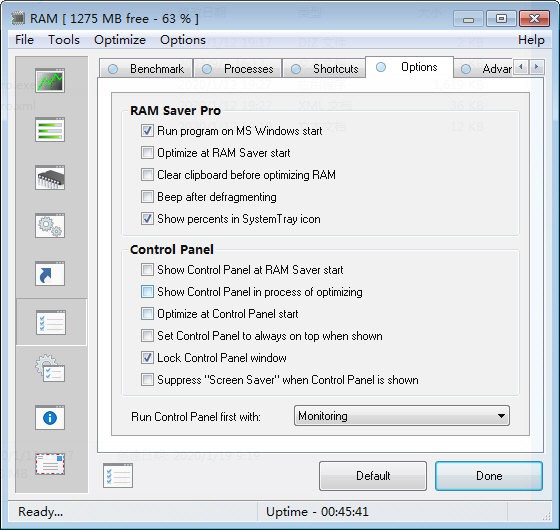This screenshot has width=560, height=530.
Task: Switch to the Processes tab
Action: [238, 69]
